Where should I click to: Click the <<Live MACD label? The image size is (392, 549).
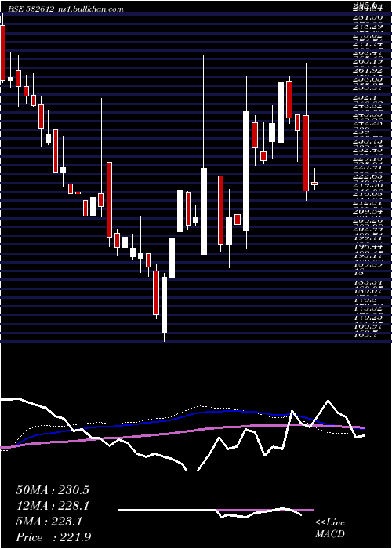(330, 528)
